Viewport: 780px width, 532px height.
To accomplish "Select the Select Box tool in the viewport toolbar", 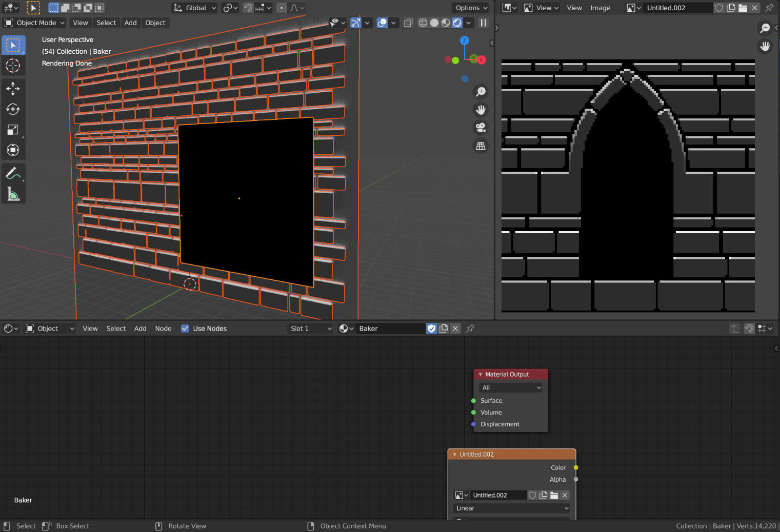I will (x=13, y=45).
